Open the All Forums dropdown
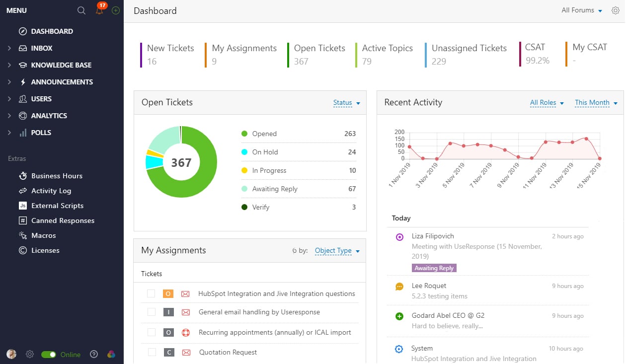The width and height of the screenshot is (626, 364). pos(582,10)
